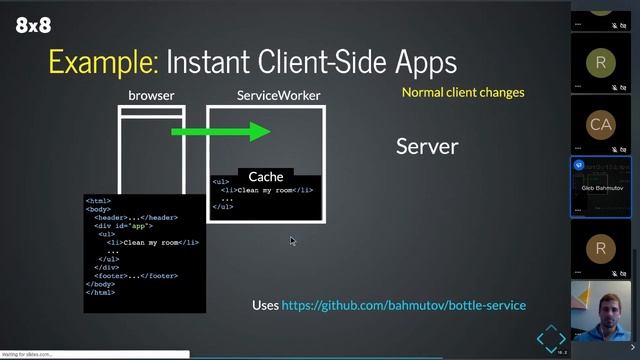Click the yellow 'Example:' word in the title

pos(103,62)
